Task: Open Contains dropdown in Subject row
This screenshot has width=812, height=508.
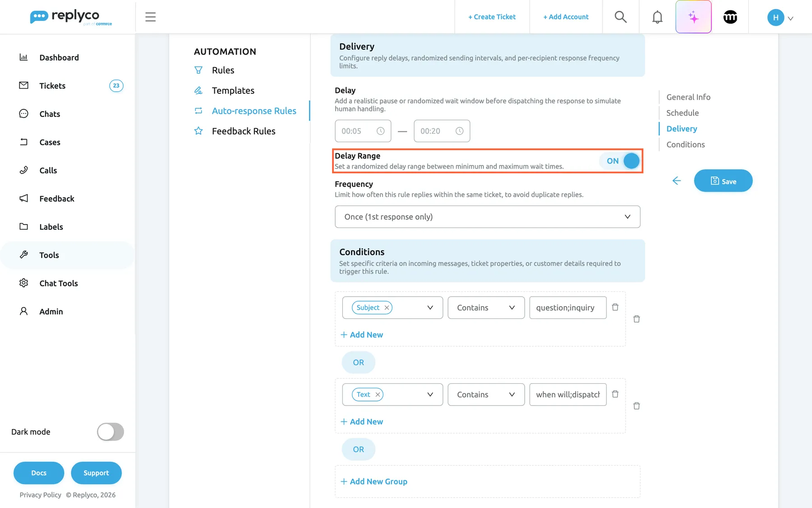Action: pos(486,308)
